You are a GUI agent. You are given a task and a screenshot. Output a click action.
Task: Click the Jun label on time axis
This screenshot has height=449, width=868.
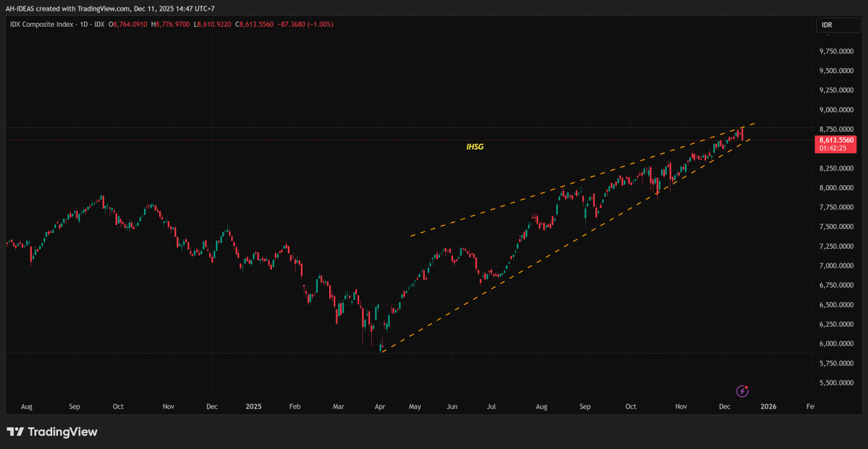[x=454, y=407]
